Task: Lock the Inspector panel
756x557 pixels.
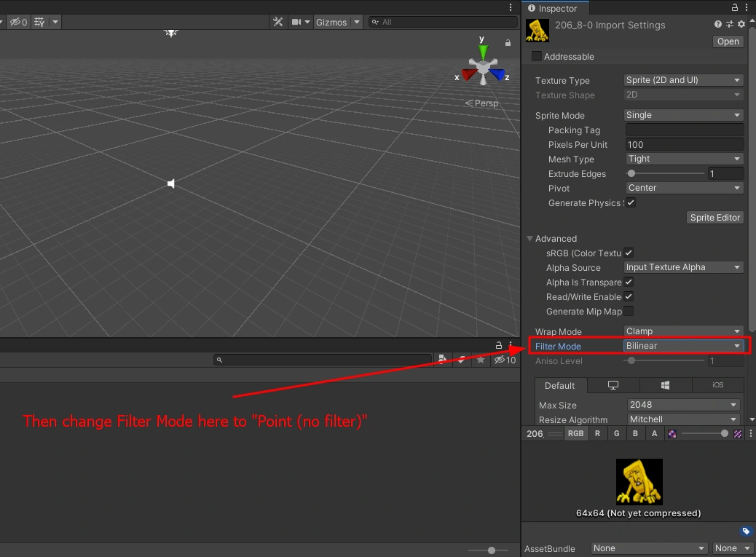Action: (734, 7)
